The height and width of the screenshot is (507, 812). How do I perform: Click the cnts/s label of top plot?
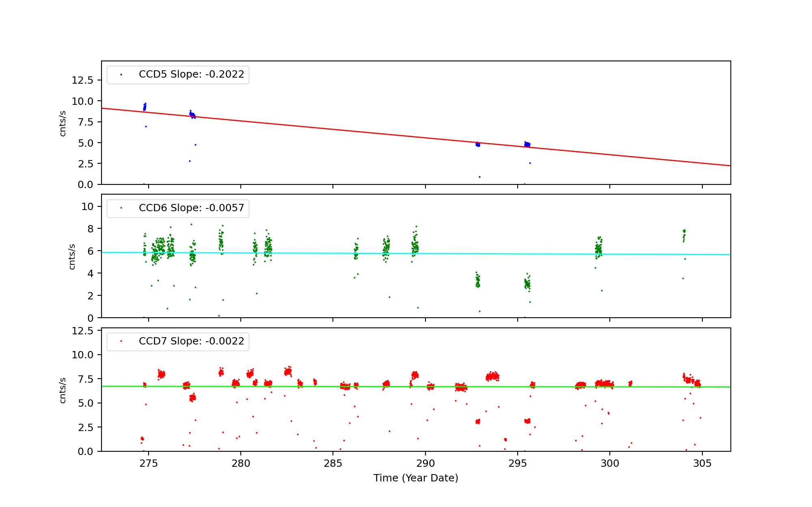[63, 123]
